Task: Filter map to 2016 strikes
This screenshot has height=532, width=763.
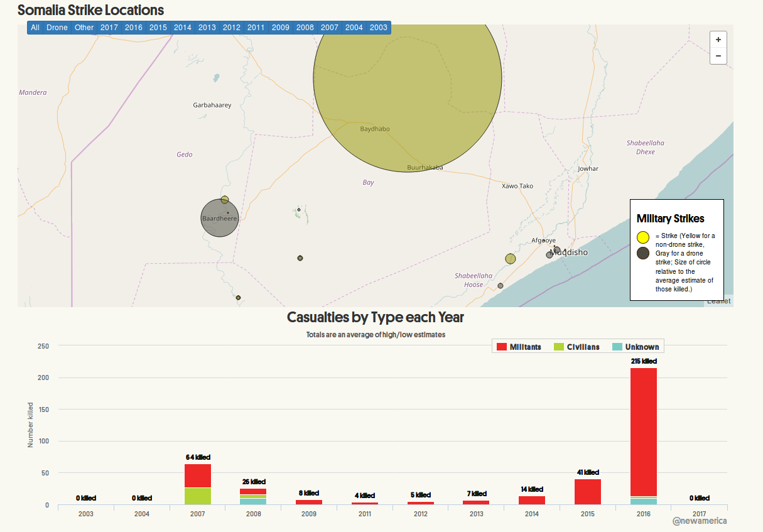Action: (134, 28)
